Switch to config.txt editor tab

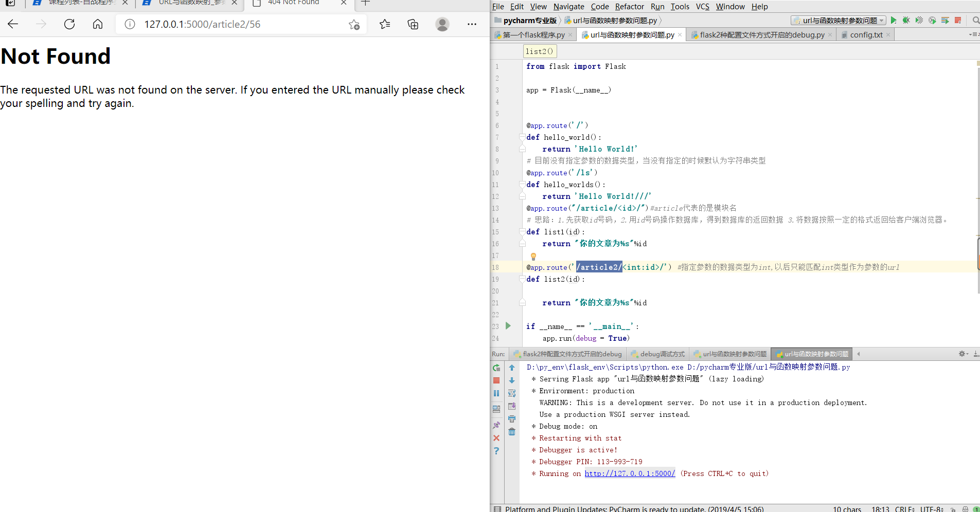pos(866,35)
